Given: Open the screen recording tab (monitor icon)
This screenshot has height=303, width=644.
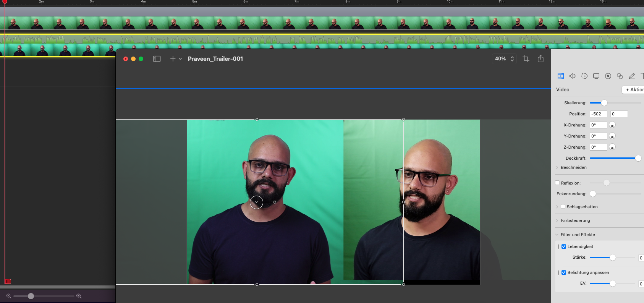Looking at the screenshot, I should 596,76.
